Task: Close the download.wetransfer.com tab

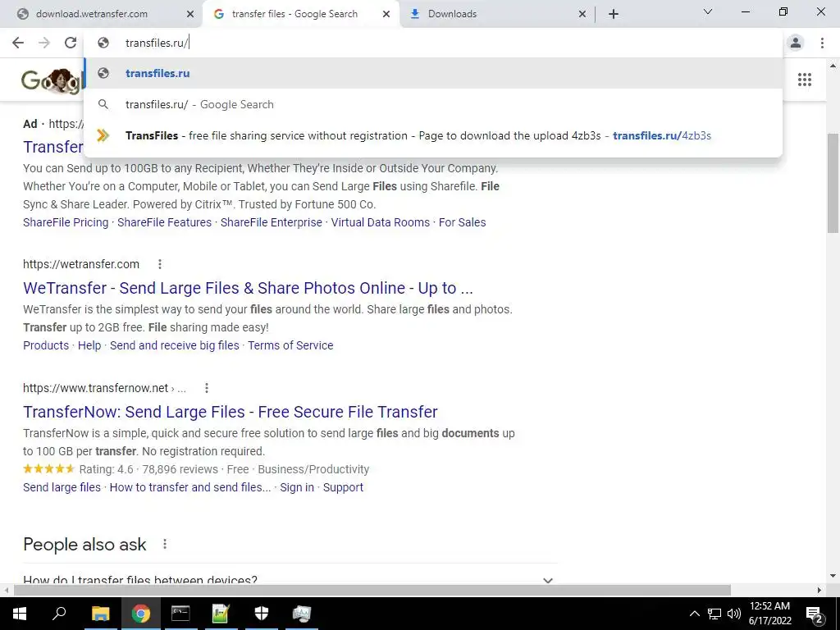Action: click(x=190, y=15)
